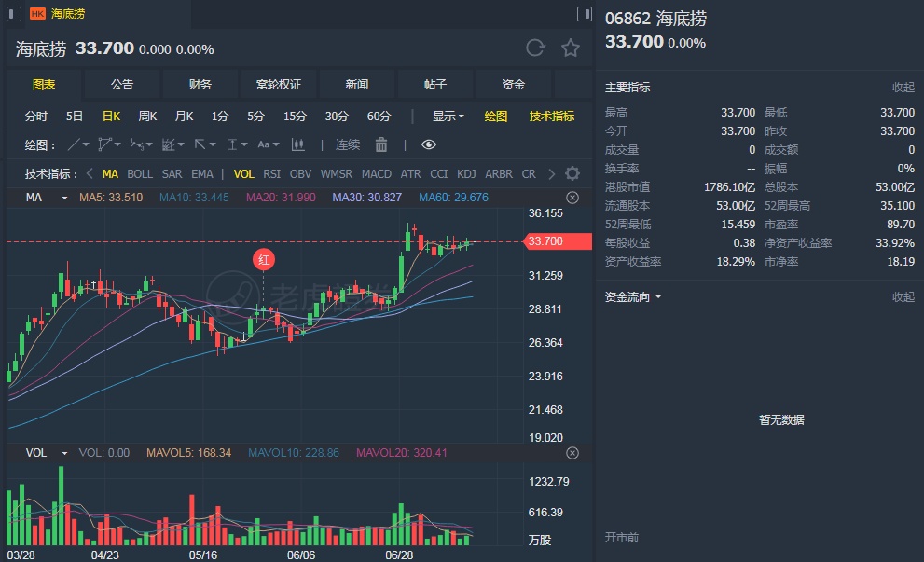Show previous indicators with left arrow
Image resolution: width=924 pixels, height=562 pixels.
90,173
